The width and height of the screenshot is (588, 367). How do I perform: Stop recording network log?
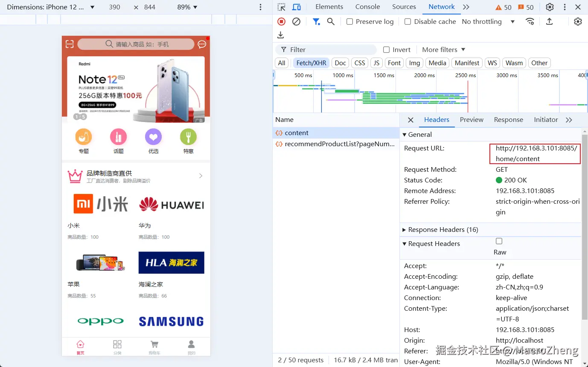pos(281,21)
